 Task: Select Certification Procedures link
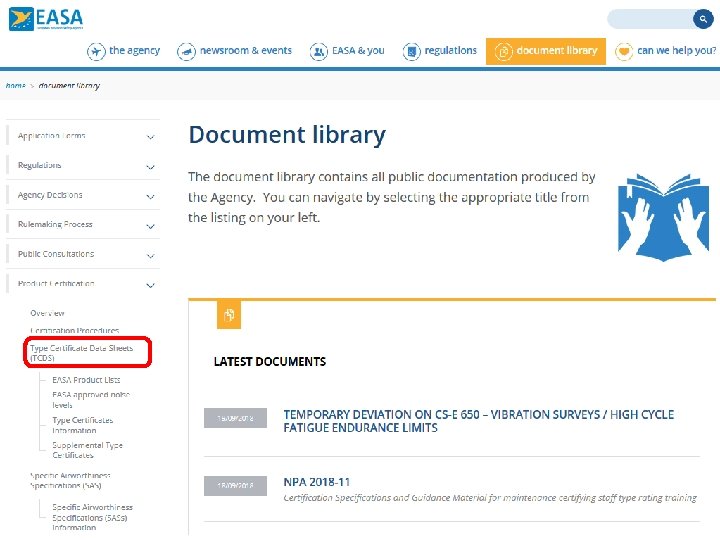point(74,331)
